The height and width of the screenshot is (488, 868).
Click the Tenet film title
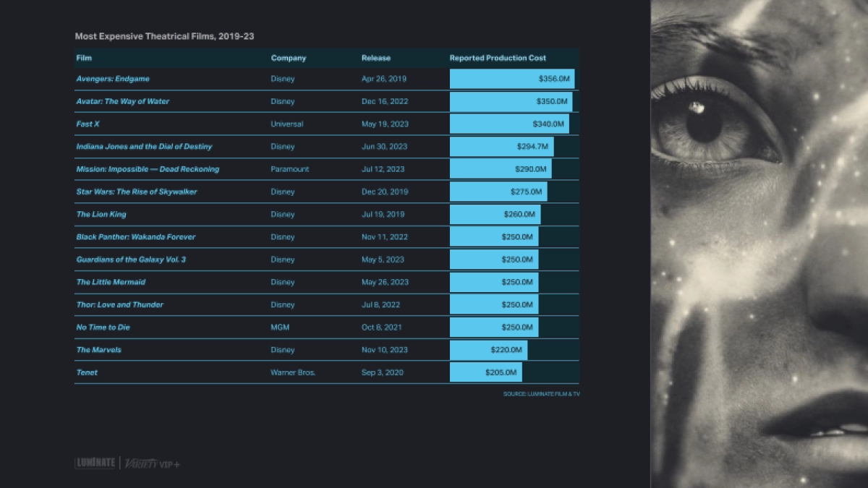tap(87, 372)
